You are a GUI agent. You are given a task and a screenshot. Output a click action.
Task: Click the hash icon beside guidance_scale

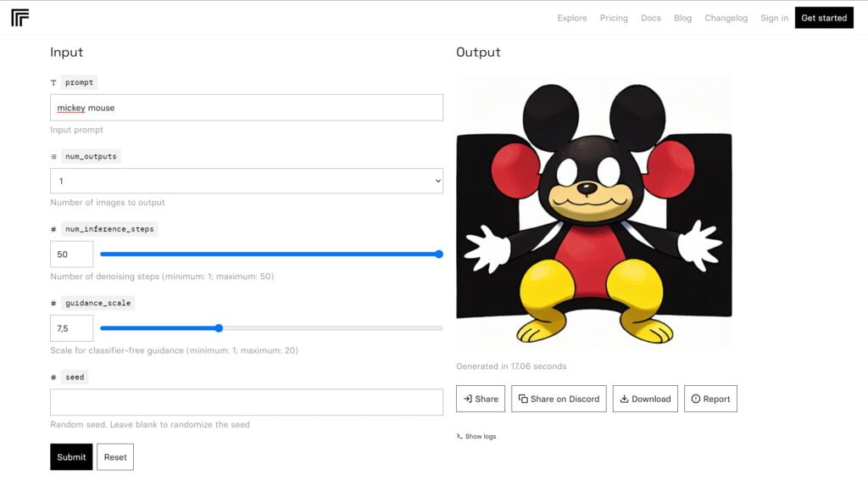coord(53,304)
